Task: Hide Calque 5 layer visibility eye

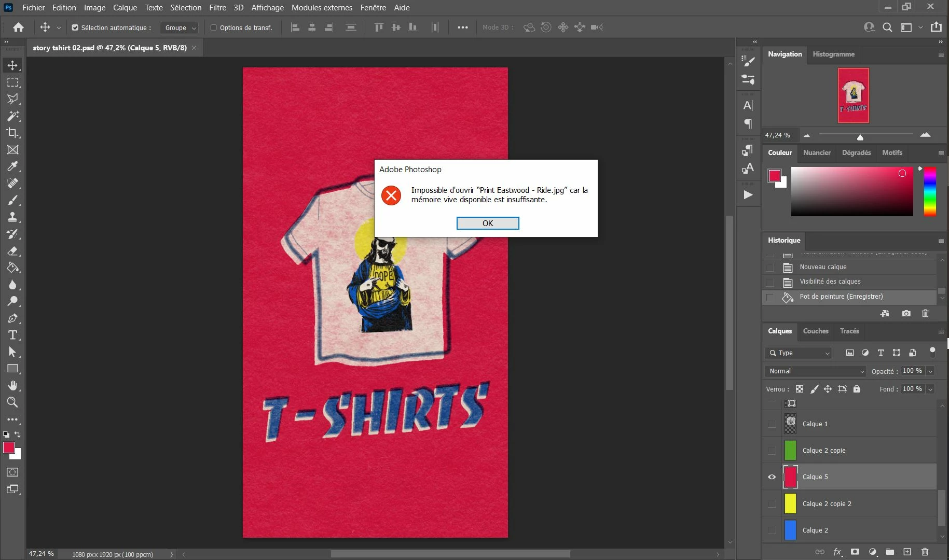Action: click(772, 477)
